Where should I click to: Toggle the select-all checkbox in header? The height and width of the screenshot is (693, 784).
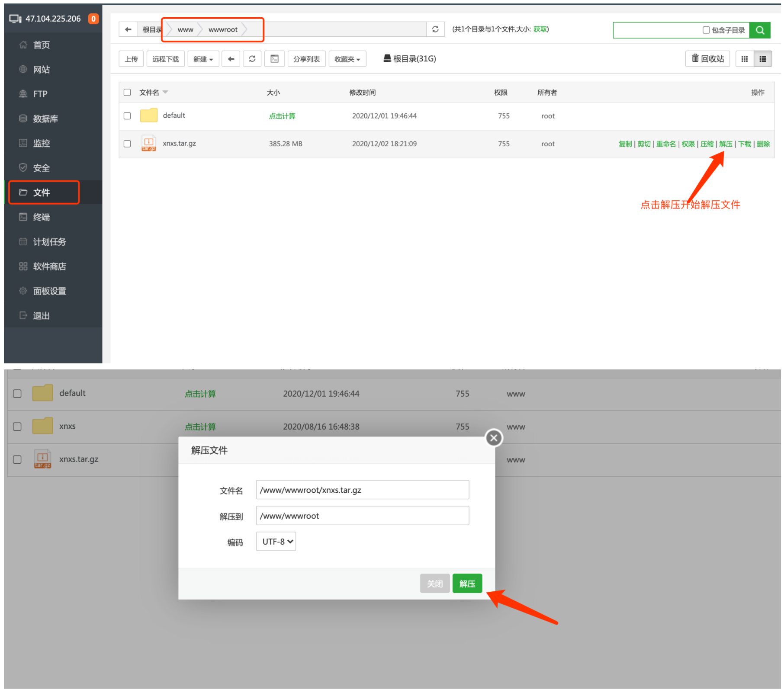(x=127, y=92)
